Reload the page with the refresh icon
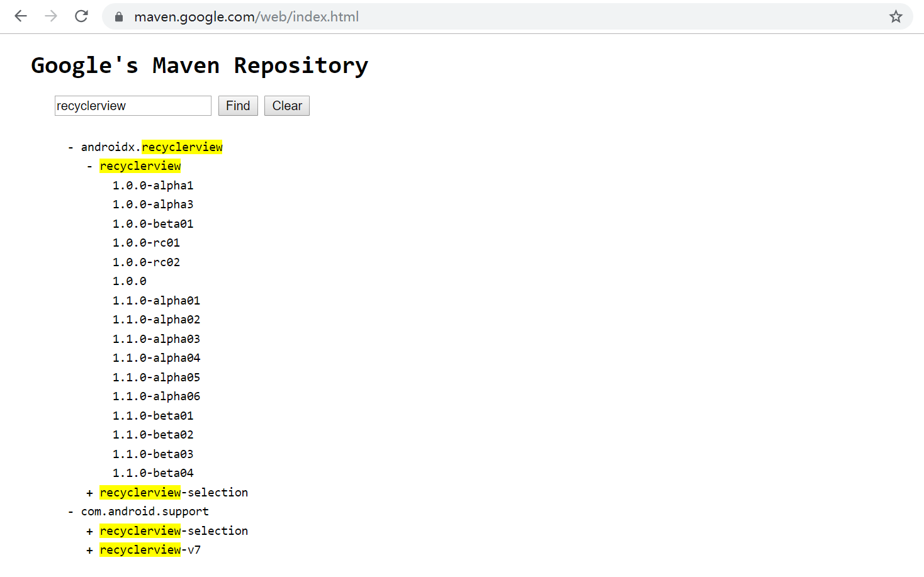 [81, 16]
